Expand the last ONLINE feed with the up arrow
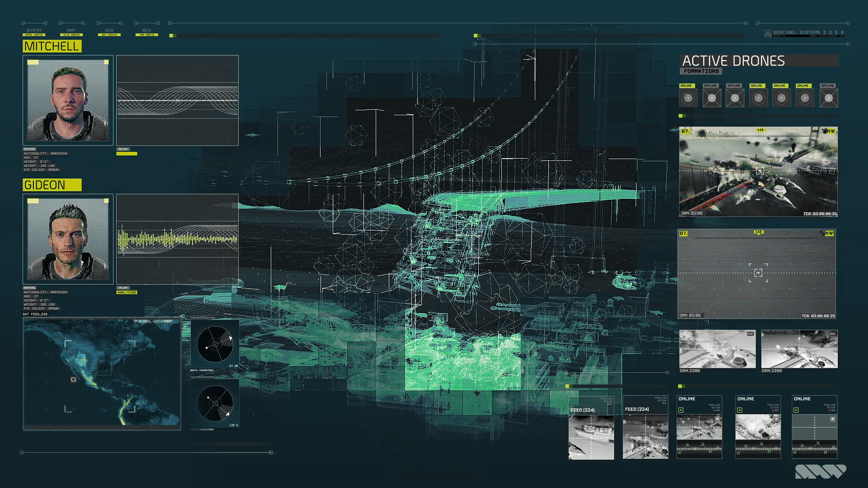The height and width of the screenshot is (488, 868). (x=833, y=419)
